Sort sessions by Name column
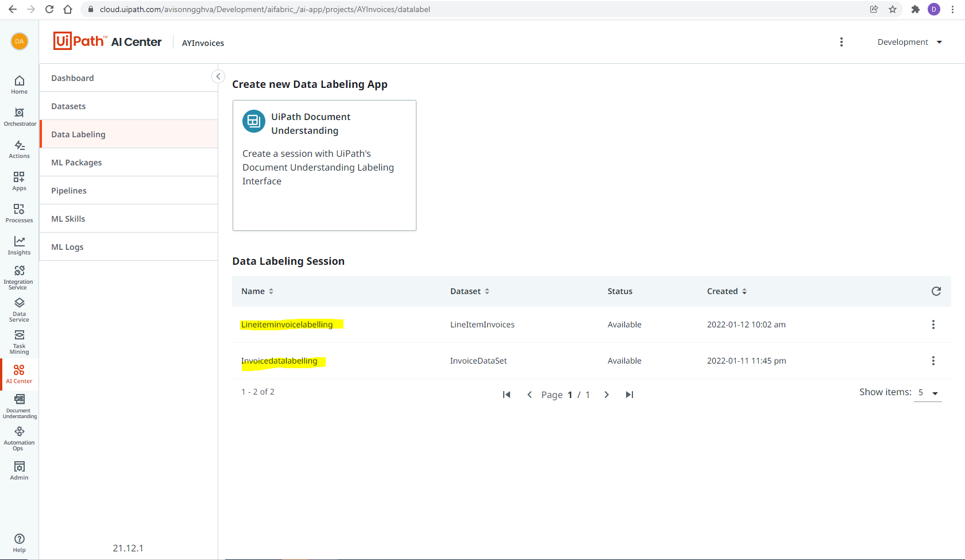965x560 pixels. pos(257,291)
